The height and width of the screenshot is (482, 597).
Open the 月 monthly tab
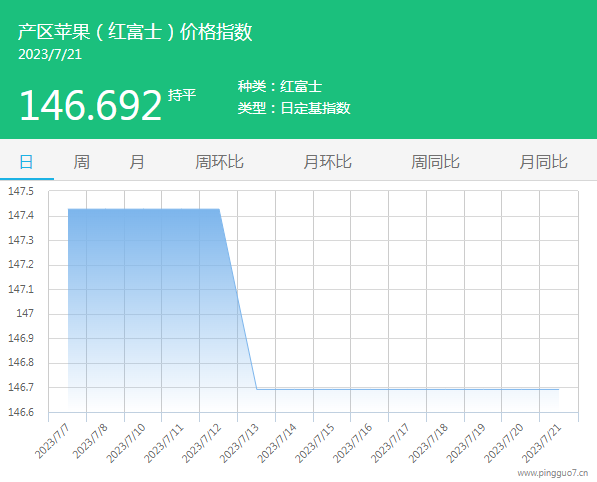pyautogui.click(x=137, y=162)
